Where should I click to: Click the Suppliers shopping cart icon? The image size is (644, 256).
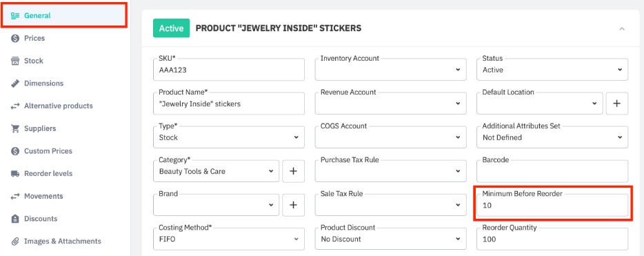click(15, 128)
